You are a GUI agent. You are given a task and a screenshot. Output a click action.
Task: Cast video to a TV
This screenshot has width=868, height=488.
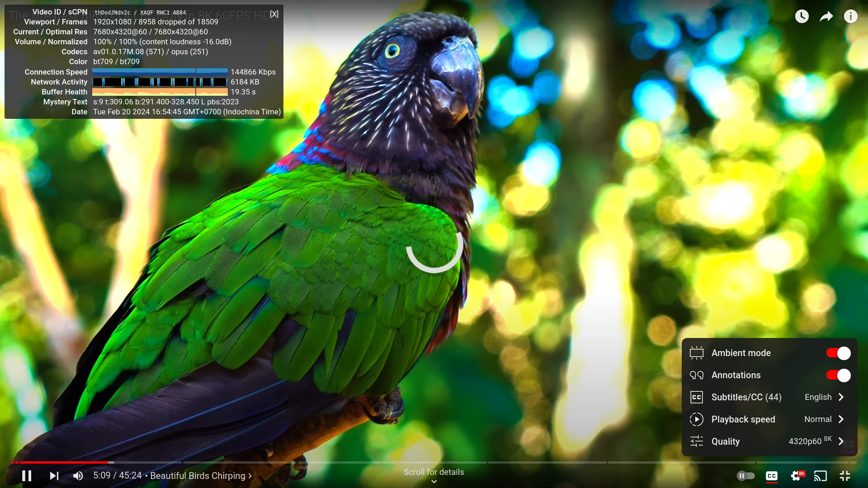(x=821, y=476)
